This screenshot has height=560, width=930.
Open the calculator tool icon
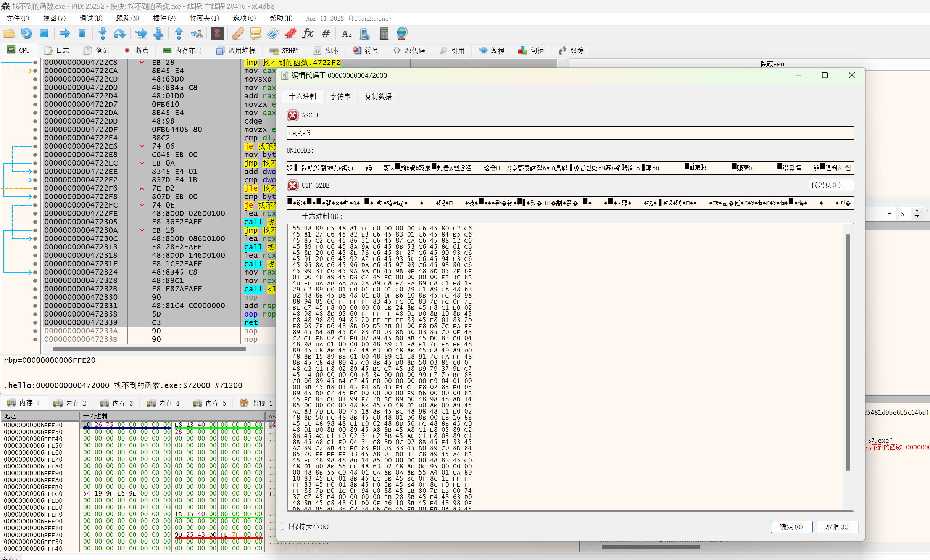pos(384,34)
